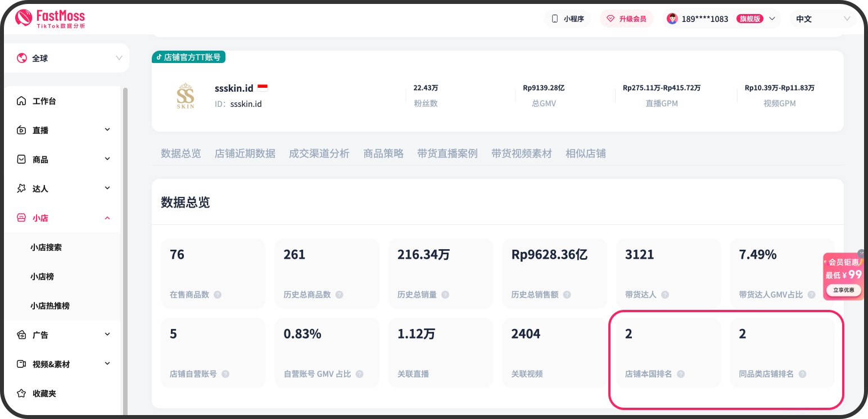Click the 升级会员 upgrade membership button
The image size is (868, 419).
click(x=626, y=19)
